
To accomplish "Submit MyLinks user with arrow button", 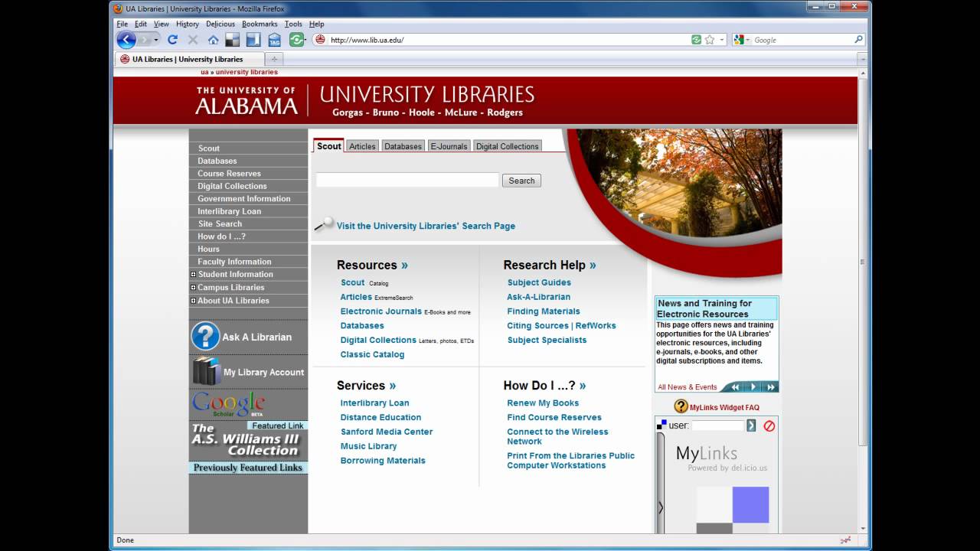I will point(751,425).
